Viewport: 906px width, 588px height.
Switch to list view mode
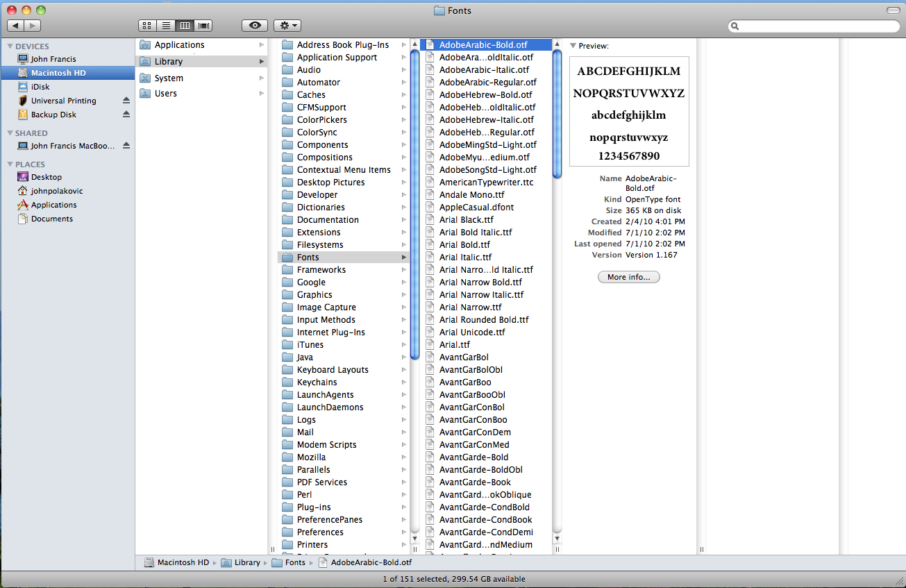coord(166,26)
